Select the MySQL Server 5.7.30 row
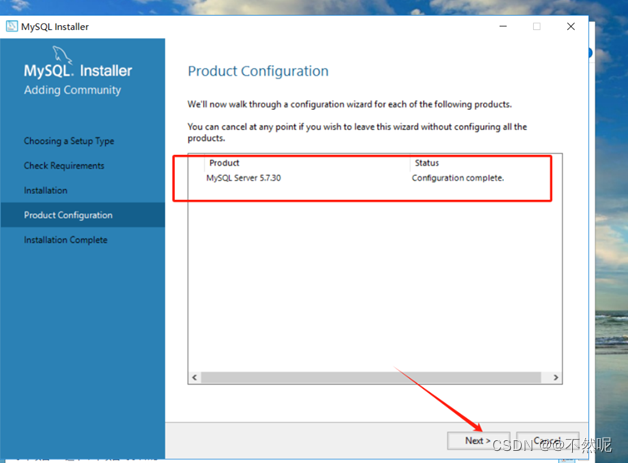The image size is (628, 463). (376, 178)
